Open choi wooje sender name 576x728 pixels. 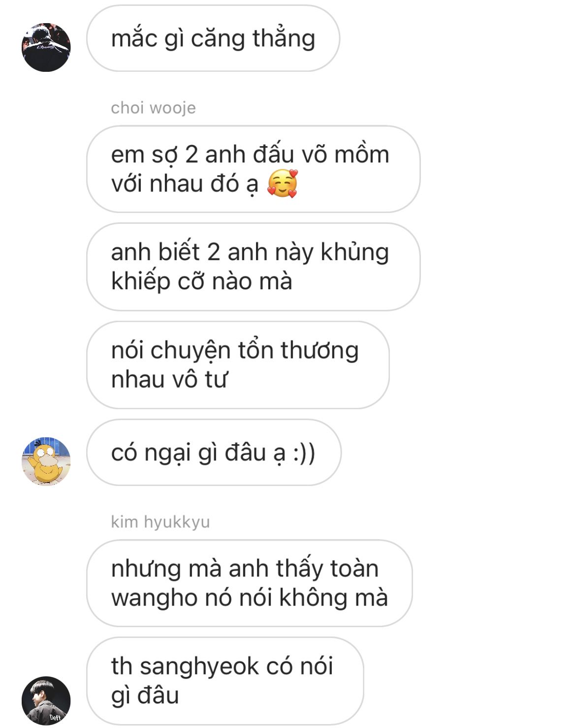tap(153, 108)
